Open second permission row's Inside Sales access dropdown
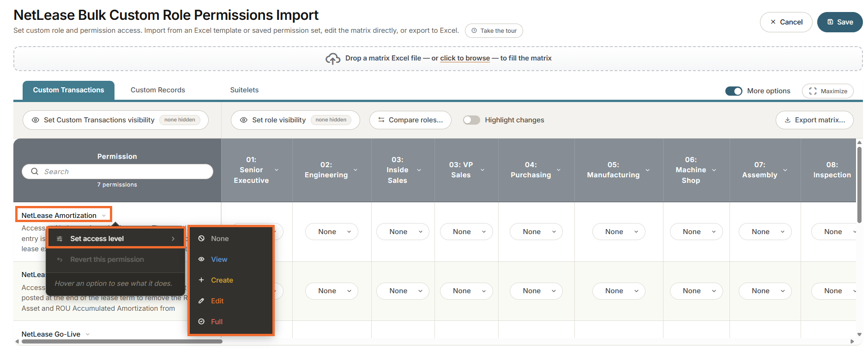Viewport: 868px width, 350px height. point(403,291)
